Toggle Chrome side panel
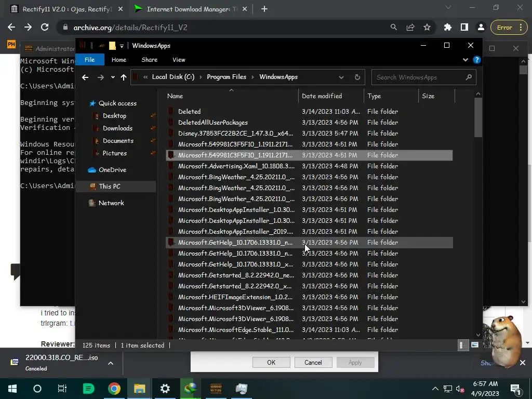 464,28
